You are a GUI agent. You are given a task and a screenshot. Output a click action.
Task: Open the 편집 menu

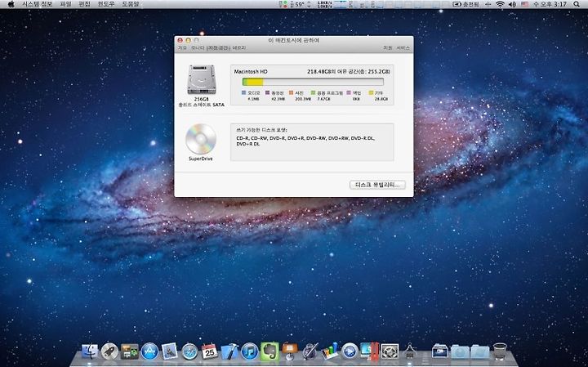tap(84, 4)
